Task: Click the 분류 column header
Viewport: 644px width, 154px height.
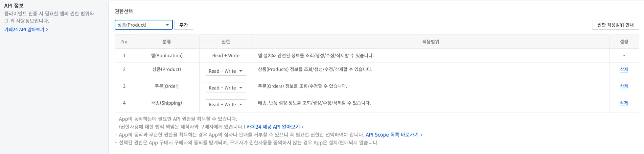Action: click(x=167, y=42)
